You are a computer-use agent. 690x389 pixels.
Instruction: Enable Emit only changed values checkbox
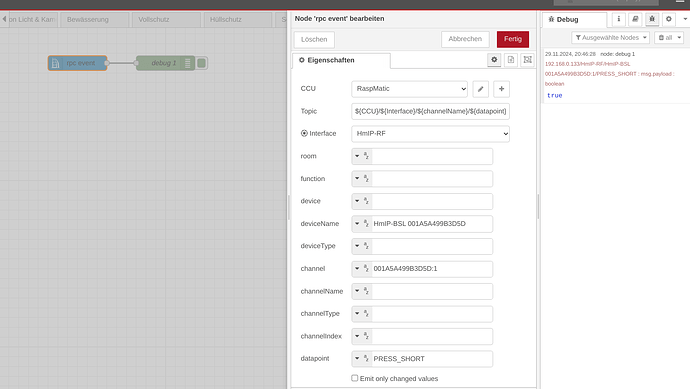(355, 378)
